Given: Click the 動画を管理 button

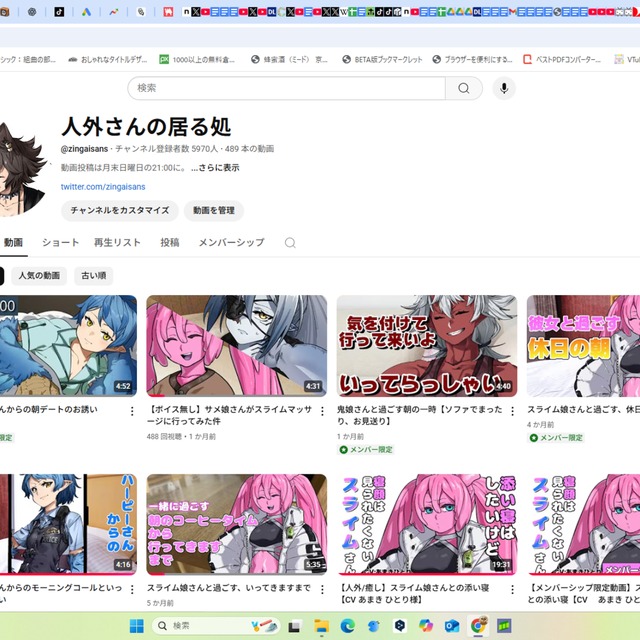Looking at the screenshot, I should coord(213,211).
